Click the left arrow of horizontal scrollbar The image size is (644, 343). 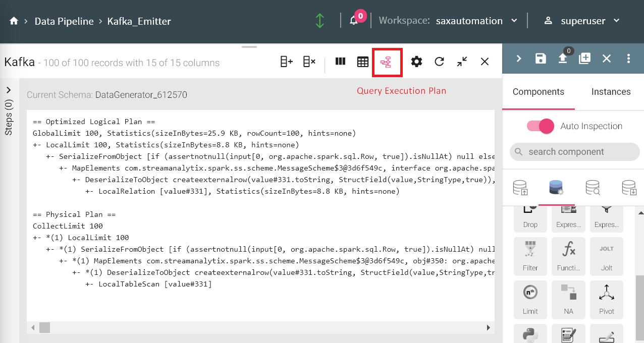[33, 328]
